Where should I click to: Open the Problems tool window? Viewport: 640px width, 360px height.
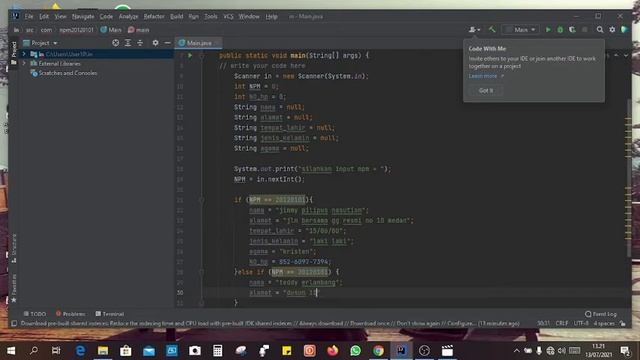[70, 314]
